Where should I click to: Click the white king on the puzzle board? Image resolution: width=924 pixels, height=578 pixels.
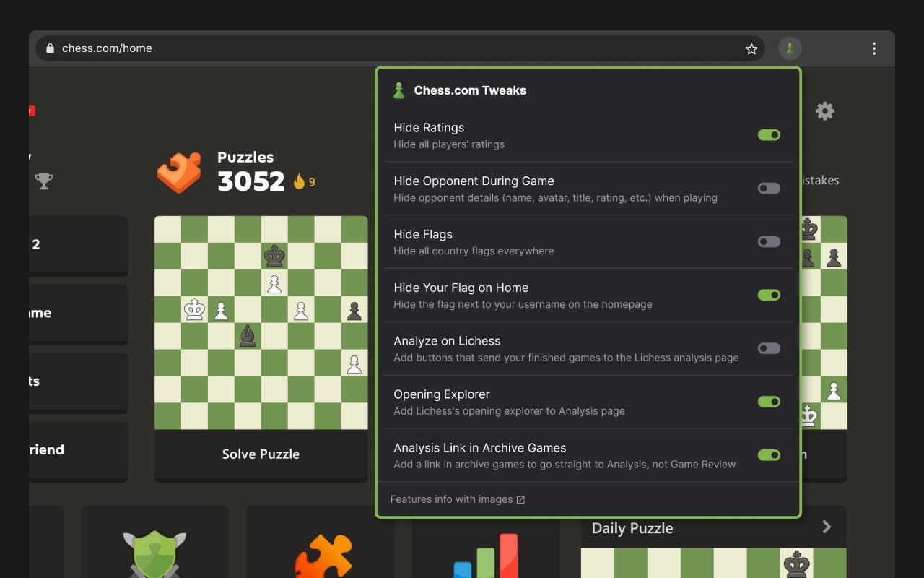(194, 309)
